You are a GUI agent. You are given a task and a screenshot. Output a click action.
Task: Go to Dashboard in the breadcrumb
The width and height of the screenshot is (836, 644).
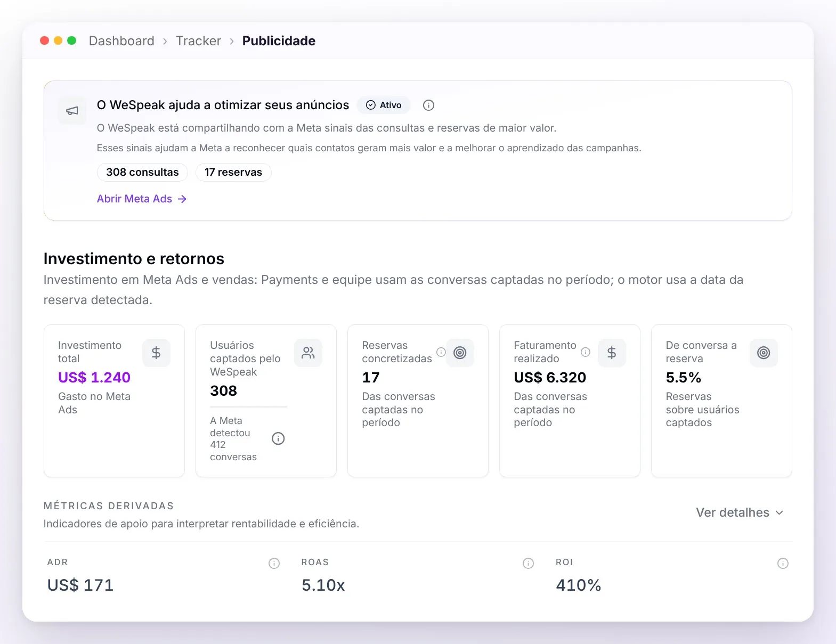click(x=121, y=41)
